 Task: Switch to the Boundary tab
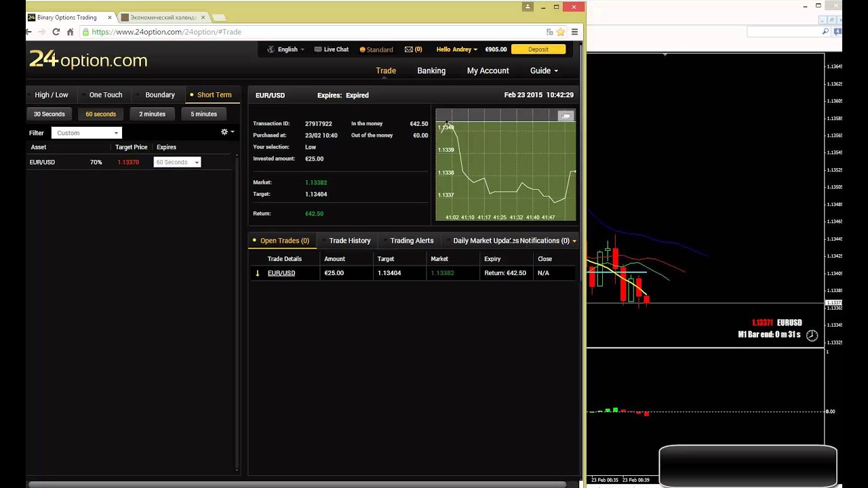pyautogui.click(x=160, y=95)
